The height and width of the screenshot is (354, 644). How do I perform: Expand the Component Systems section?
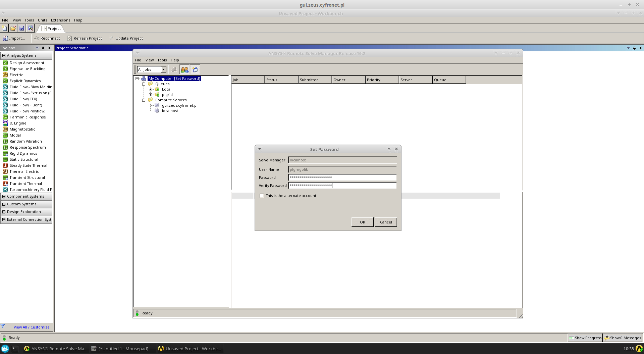point(4,196)
